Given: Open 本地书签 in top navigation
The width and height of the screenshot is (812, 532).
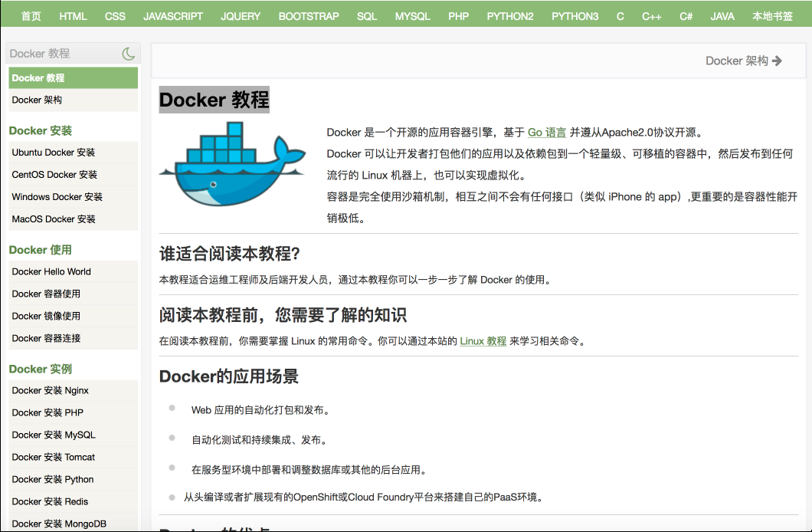Looking at the screenshot, I should (x=773, y=16).
